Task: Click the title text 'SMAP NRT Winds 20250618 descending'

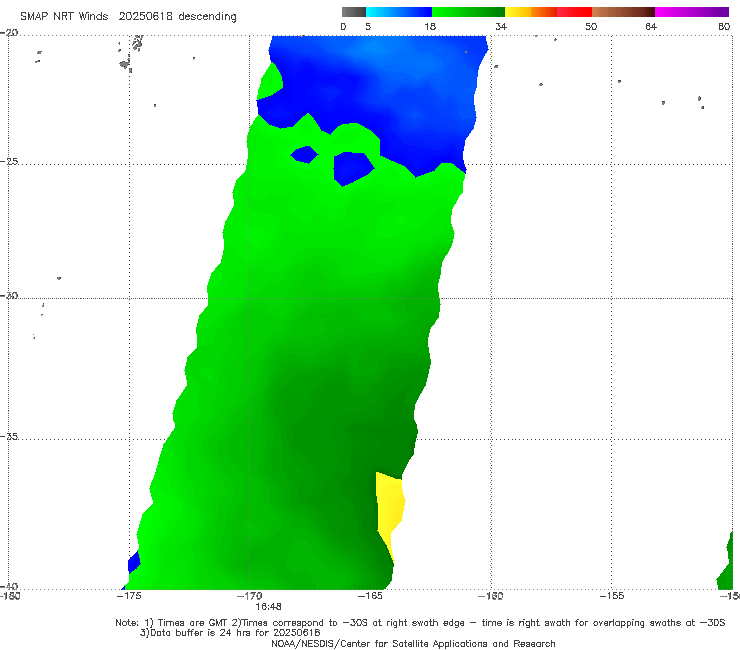Action: (x=128, y=17)
